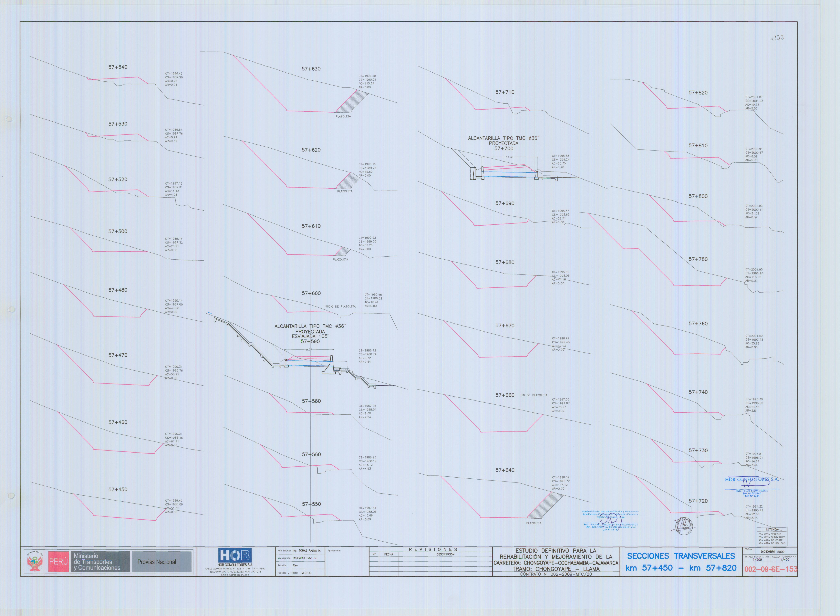
Task: Click section label '57+630'
Action: (x=311, y=69)
